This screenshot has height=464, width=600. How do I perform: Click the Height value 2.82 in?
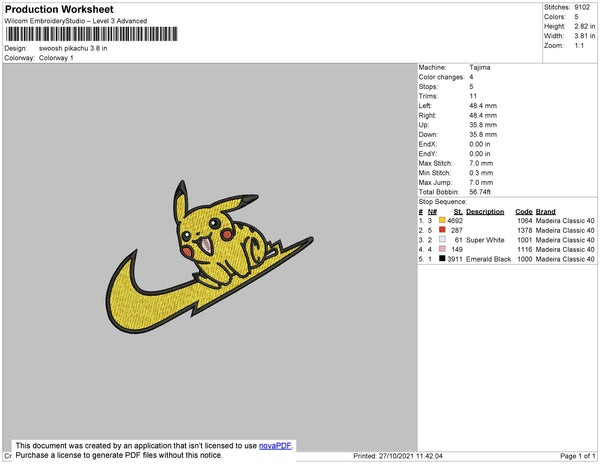[x=584, y=26]
